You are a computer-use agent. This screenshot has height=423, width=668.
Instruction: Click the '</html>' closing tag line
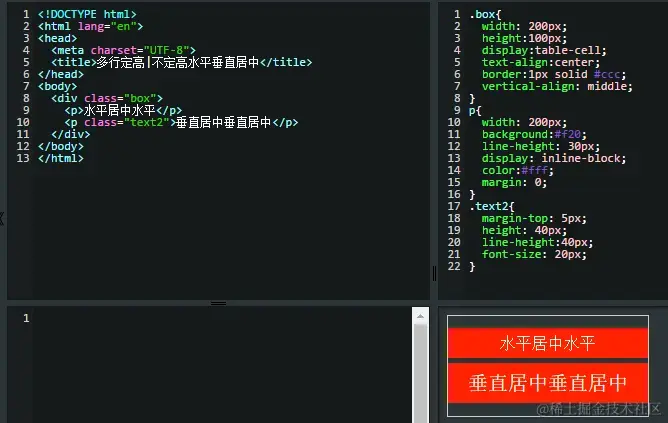tap(60, 158)
